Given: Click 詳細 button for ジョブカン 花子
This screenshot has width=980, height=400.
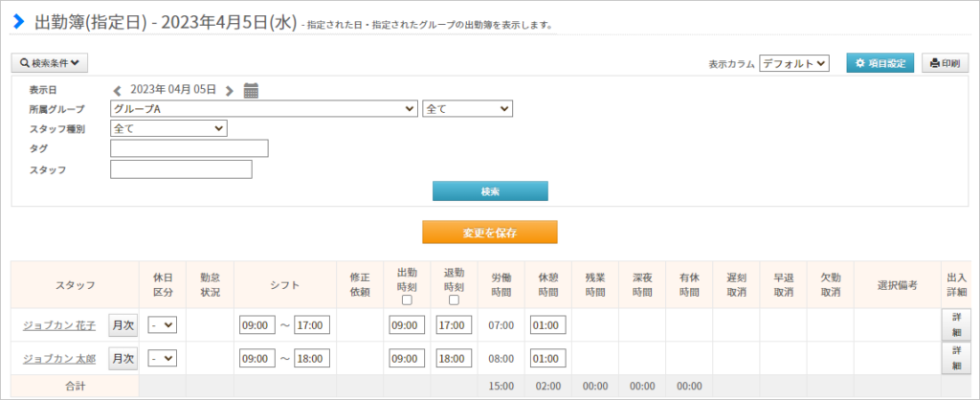Looking at the screenshot, I should coord(956,324).
